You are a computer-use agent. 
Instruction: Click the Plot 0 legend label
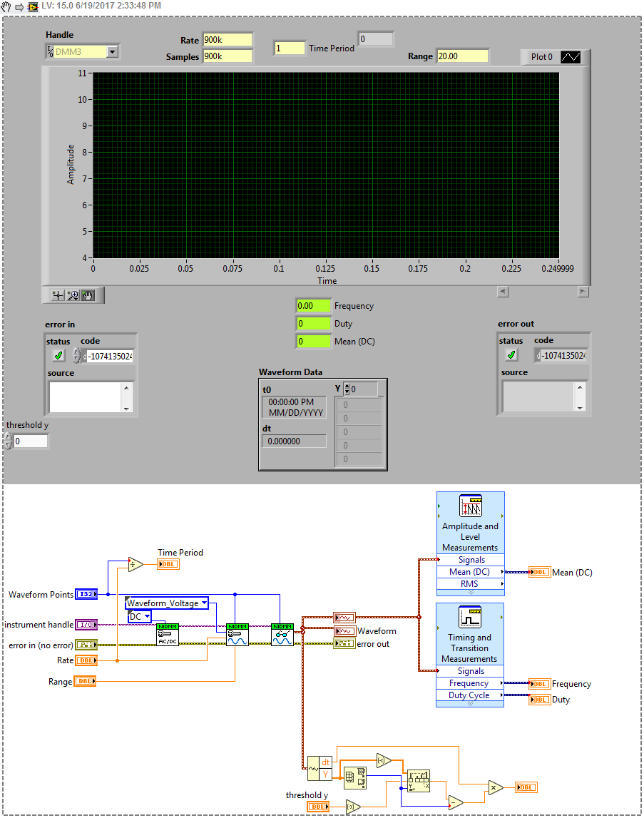pos(542,57)
